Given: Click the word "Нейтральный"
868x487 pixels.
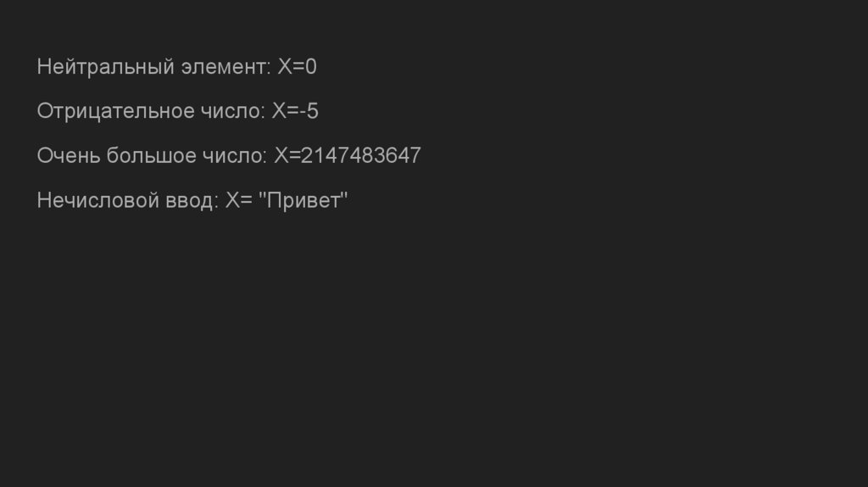Looking at the screenshot, I should tap(105, 67).
